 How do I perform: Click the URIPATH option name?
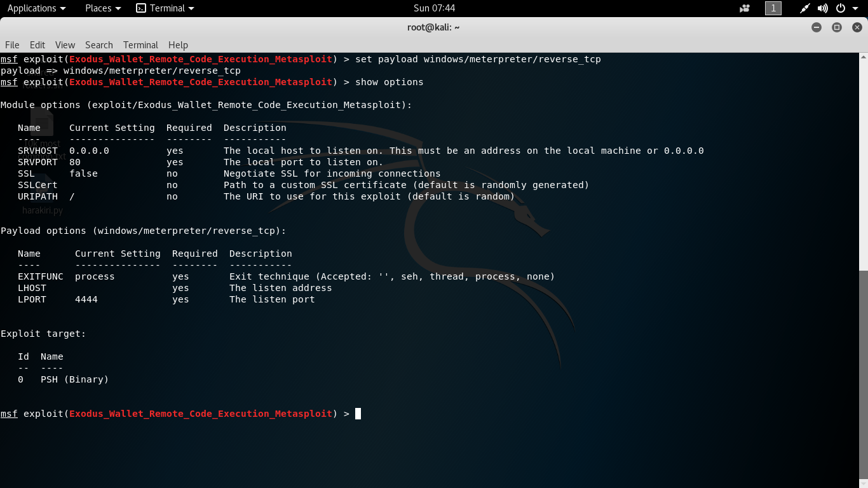pyautogui.click(x=37, y=196)
